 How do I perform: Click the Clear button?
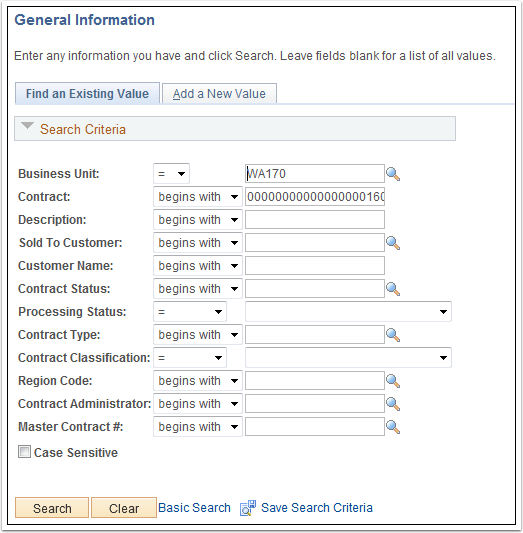point(124,508)
